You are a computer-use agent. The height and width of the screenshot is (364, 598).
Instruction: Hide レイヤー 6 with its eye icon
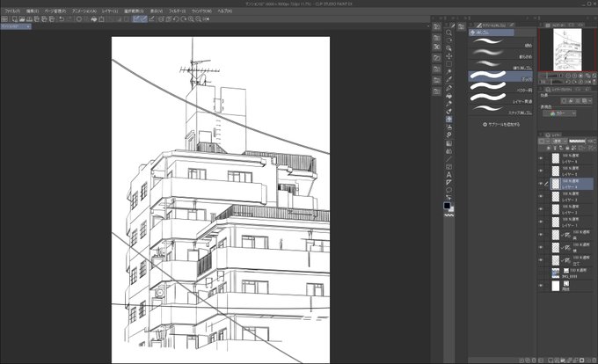click(541, 158)
